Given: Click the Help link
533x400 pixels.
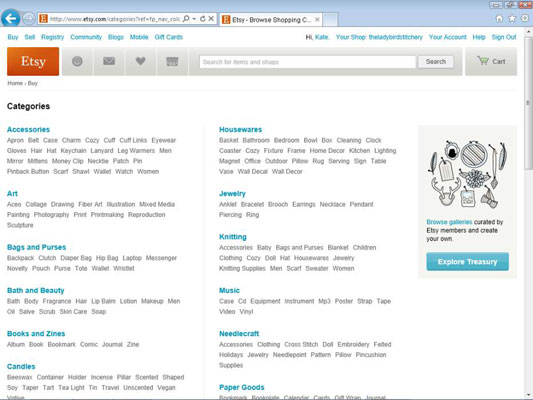Looking at the screenshot, I should point(479,37).
